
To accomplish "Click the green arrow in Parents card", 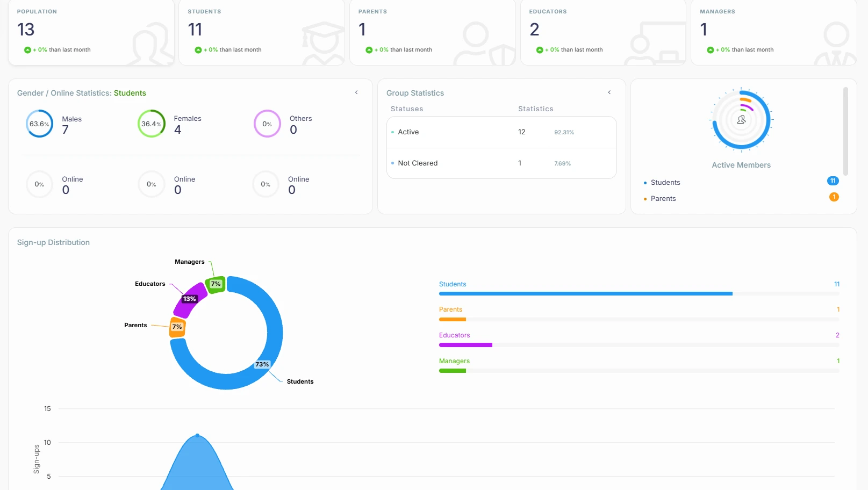I will coord(369,50).
